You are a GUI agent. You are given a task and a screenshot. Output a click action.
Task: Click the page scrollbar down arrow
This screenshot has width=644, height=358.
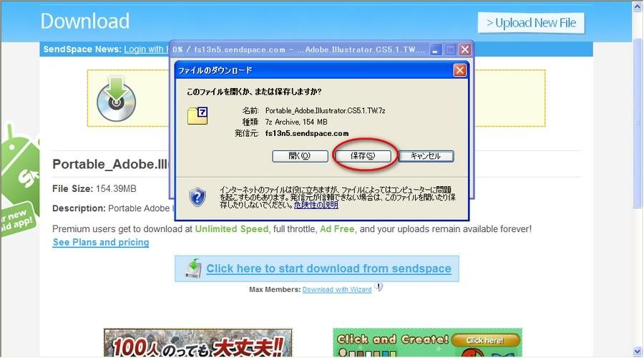point(638,352)
